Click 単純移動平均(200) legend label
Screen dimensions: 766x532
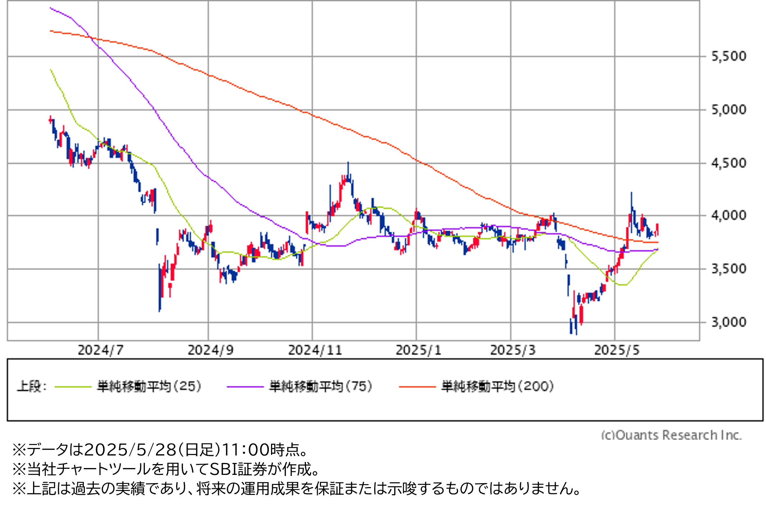[497, 387]
